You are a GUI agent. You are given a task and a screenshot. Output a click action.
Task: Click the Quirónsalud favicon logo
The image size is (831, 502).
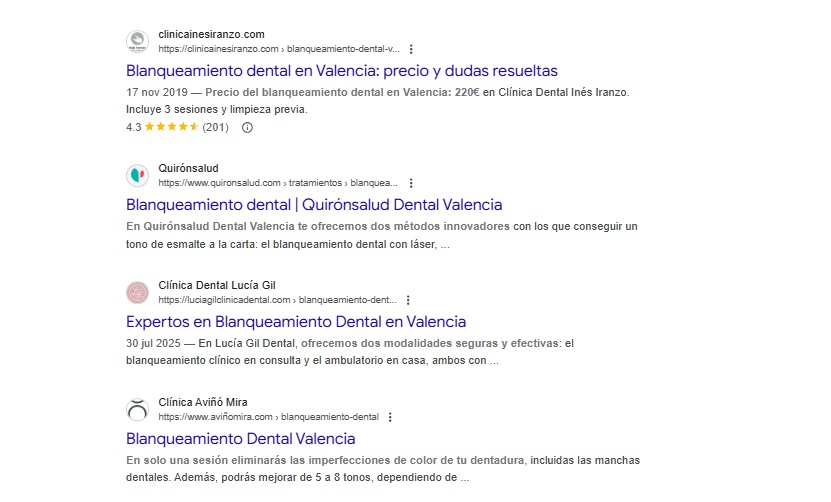tap(137, 175)
